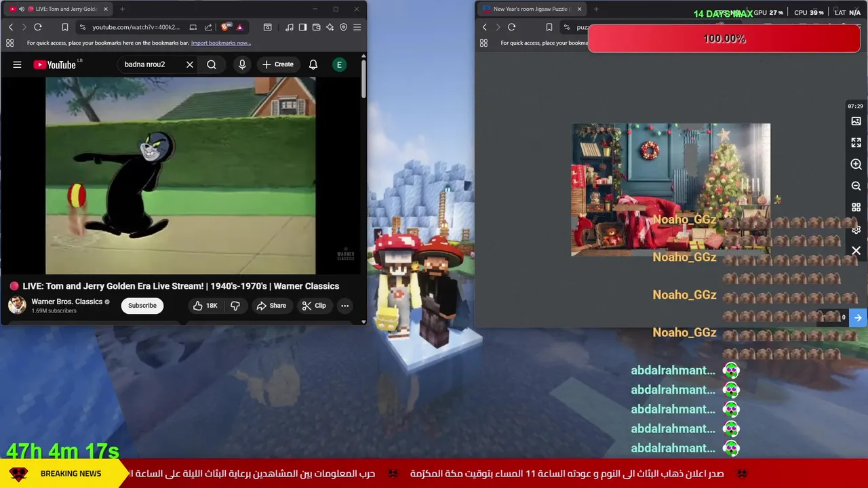Open the 'E' account avatar menu

pos(339,64)
